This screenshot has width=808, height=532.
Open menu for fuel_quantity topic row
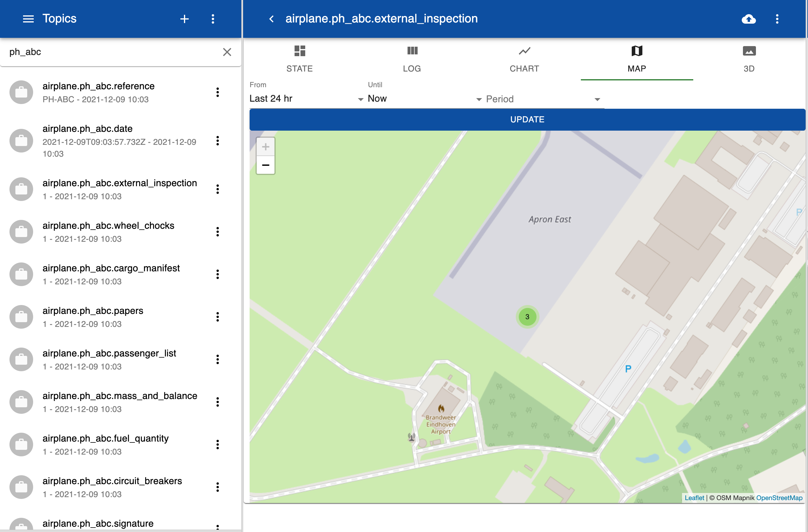(x=218, y=445)
